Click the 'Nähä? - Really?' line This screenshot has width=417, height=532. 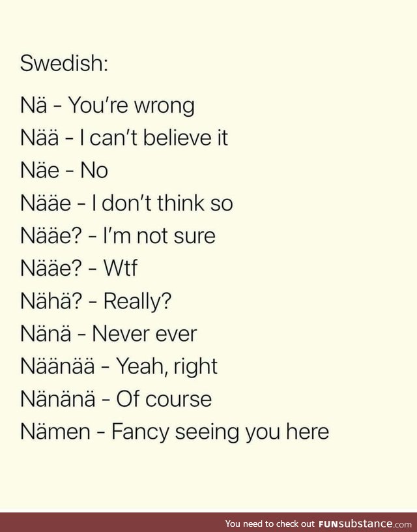tap(96, 302)
